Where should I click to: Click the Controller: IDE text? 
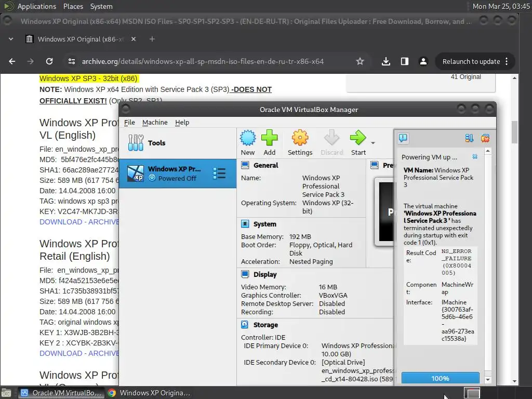click(263, 337)
